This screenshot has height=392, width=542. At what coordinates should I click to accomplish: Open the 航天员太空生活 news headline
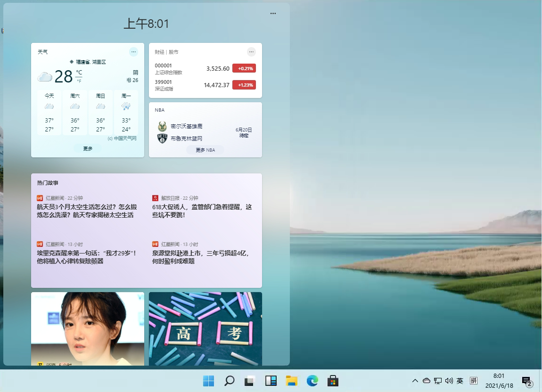pyautogui.click(x=87, y=212)
